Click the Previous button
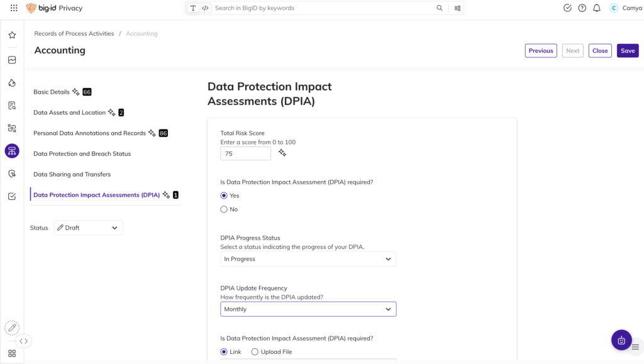 click(x=541, y=50)
